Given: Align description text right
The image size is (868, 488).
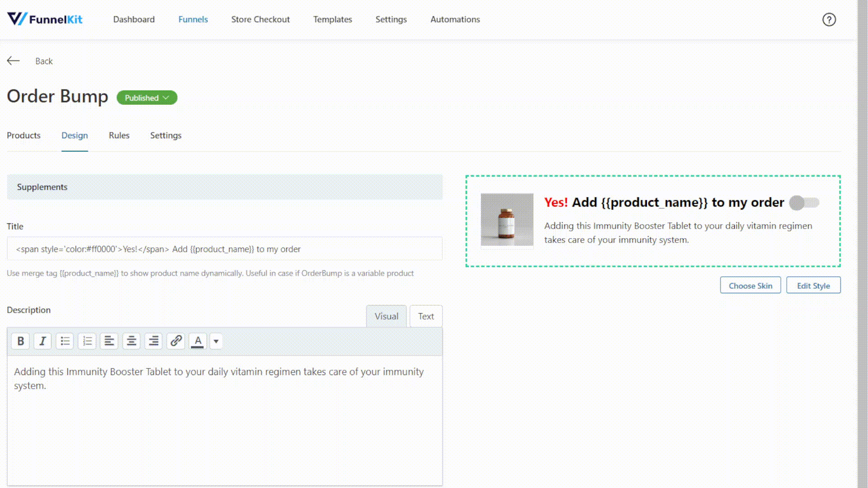Looking at the screenshot, I should (x=154, y=341).
